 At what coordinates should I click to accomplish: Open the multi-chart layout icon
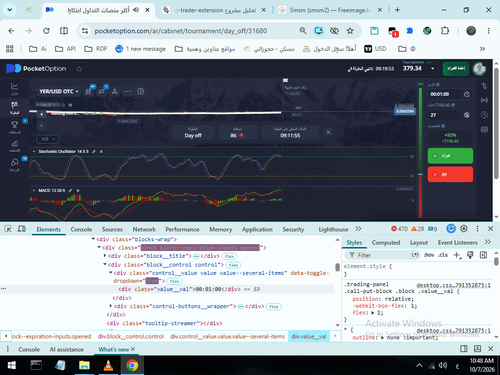click(141, 91)
